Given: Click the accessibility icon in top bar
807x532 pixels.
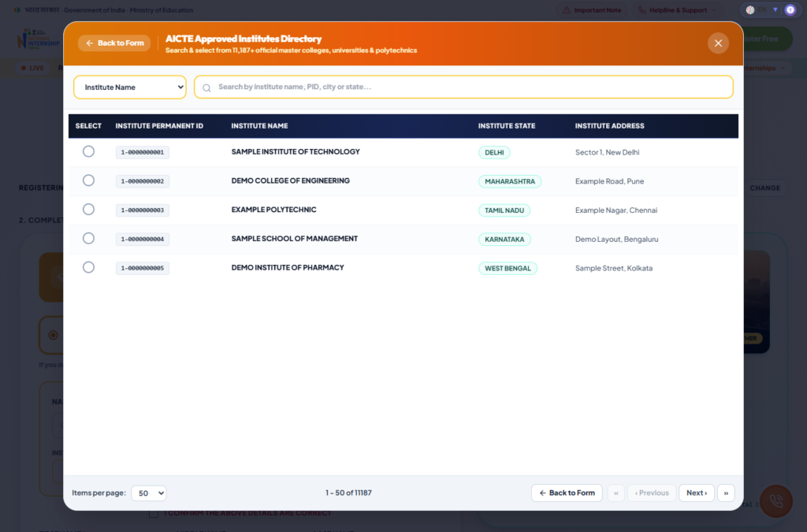Looking at the screenshot, I should tap(790, 9).
